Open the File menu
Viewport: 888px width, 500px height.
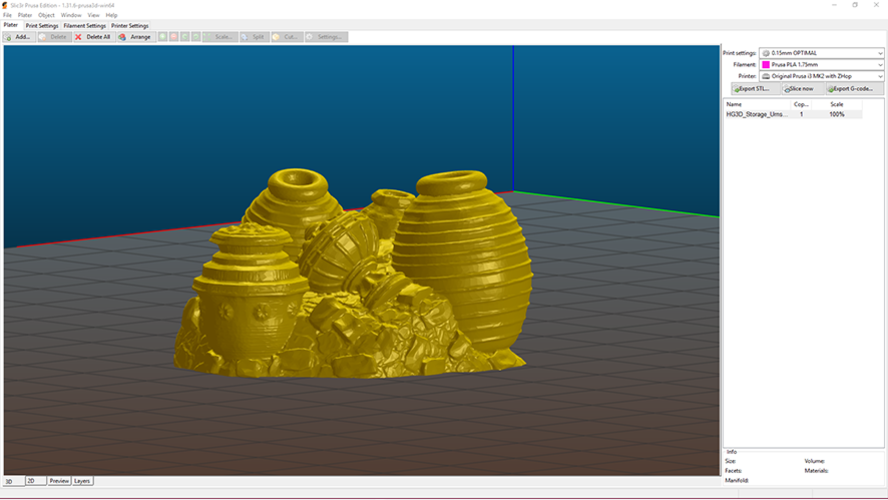point(7,15)
